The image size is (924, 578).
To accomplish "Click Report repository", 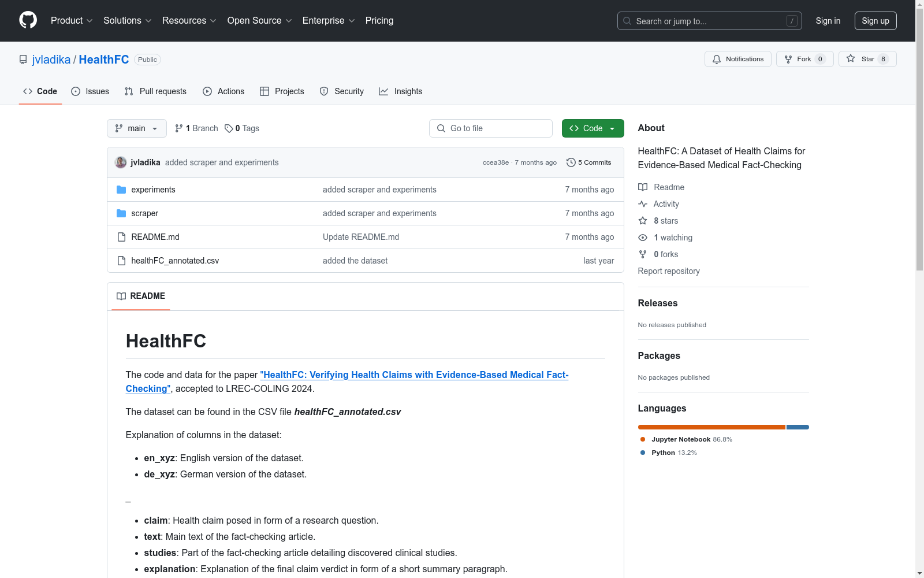I will 669,271.
